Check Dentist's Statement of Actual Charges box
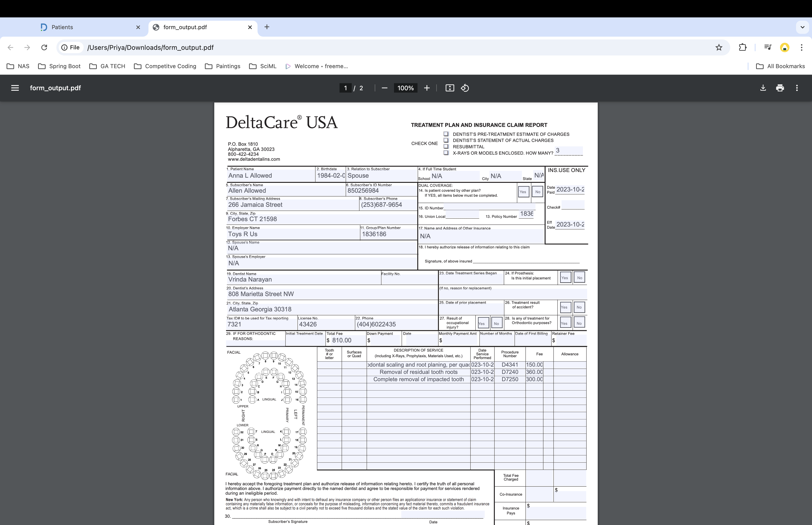 click(x=446, y=140)
